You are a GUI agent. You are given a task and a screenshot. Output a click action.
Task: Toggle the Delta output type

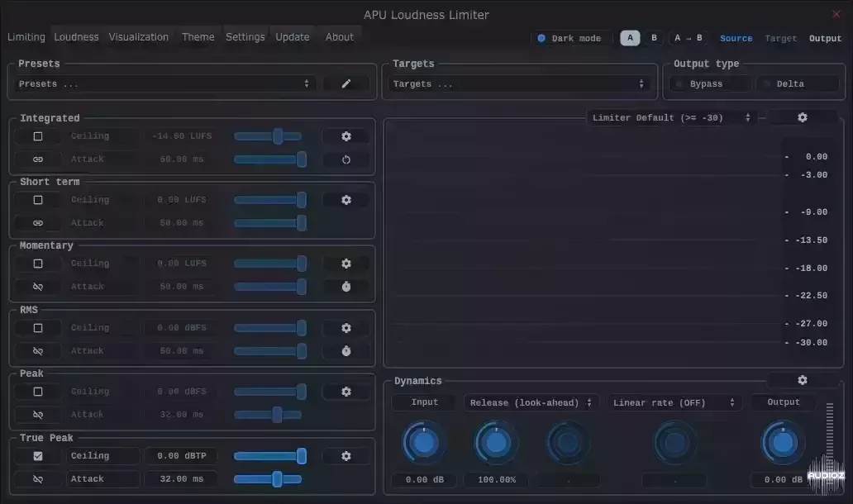pyautogui.click(x=798, y=83)
